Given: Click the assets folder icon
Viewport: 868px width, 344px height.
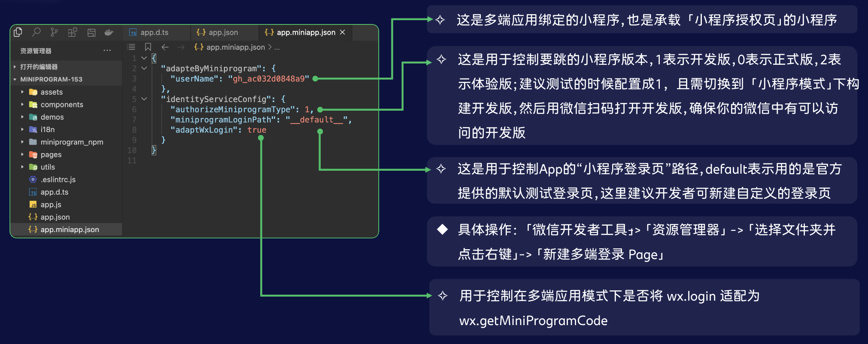Looking at the screenshot, I should [x=33, y=92].
